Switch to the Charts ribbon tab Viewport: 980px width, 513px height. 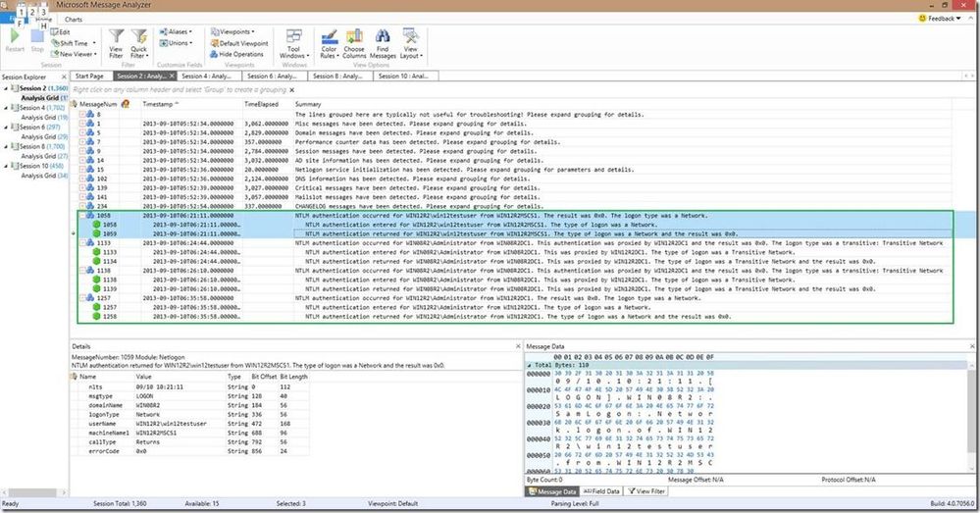coord(74,20)
